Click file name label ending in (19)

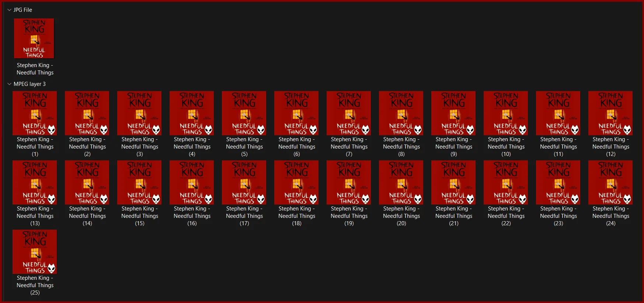pyautogui.click(x=349, y=216)
